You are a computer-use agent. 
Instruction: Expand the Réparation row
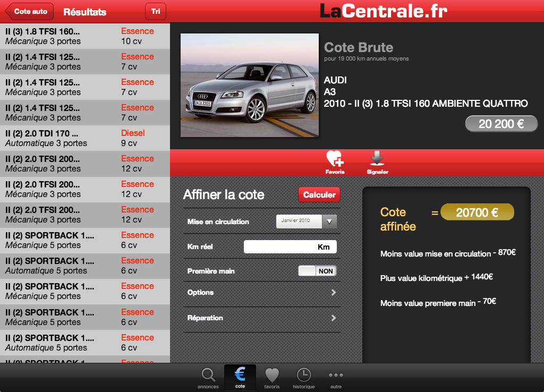261,318
